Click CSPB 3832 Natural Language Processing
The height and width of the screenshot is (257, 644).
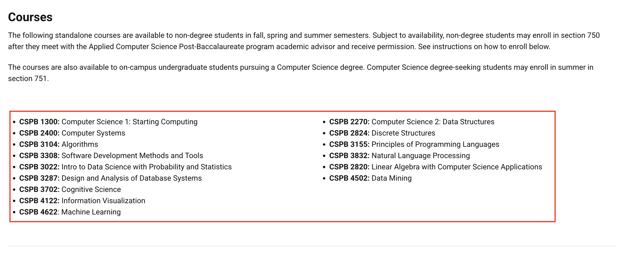click(x=399, y=156)
